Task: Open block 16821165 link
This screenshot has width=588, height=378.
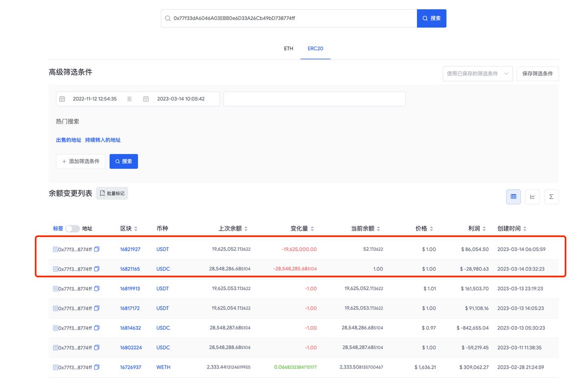Action: point(130,269)
